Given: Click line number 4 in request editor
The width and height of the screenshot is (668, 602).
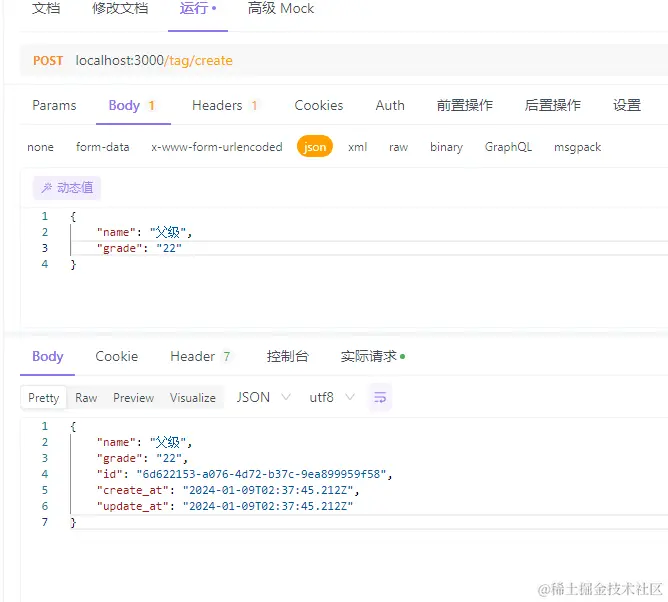Looking at the screenshot, I should [x=45, y=264].
